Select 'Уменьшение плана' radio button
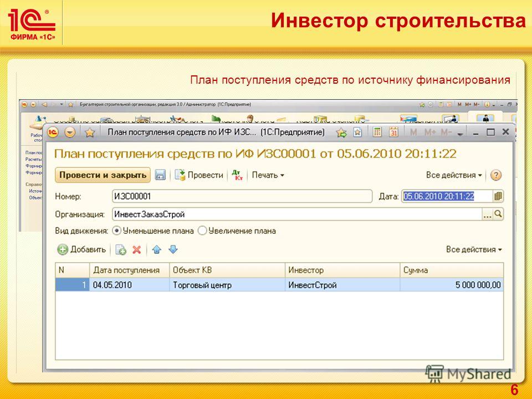This screenshot has height=399, width=532. [x=117, y=231]
